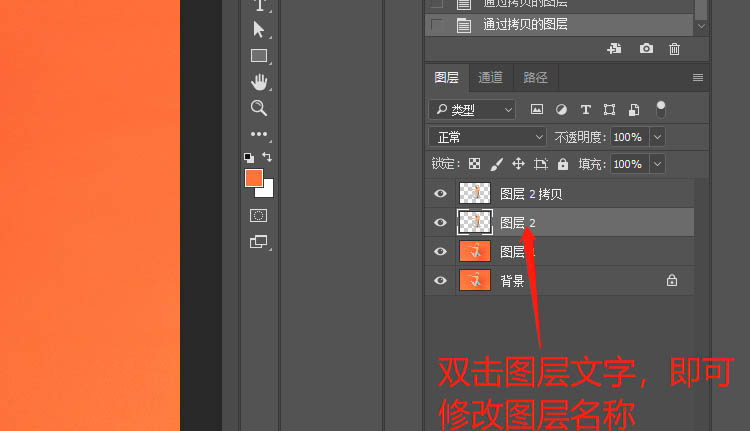Select the Rectangle shape tool
750x431 pixels.
point(259,56)
